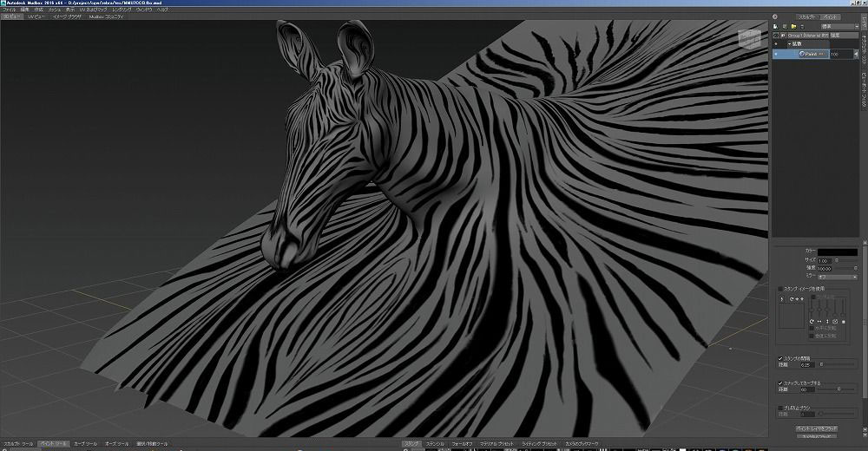Click the last stamp strength jitter icon
Screen dimensions: 868x451
coord(844,322)
